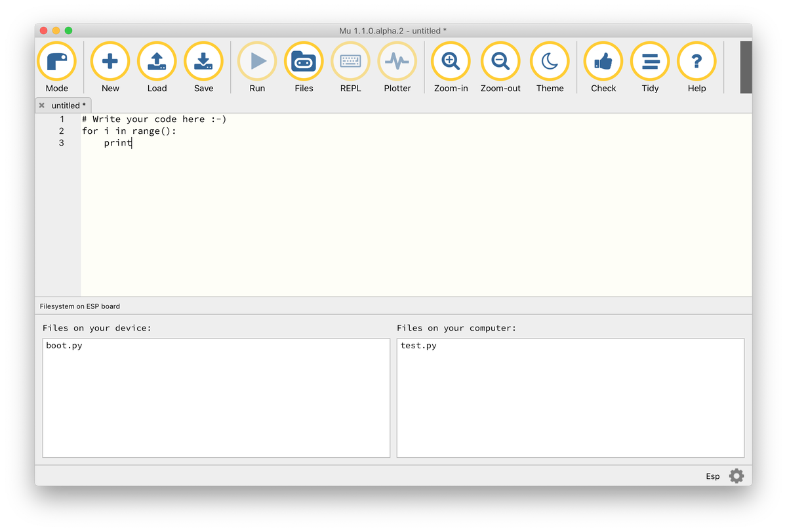Screen dimensions: 787x532
Task: Maximize the Mu window with green button
Action: point(69,31)
